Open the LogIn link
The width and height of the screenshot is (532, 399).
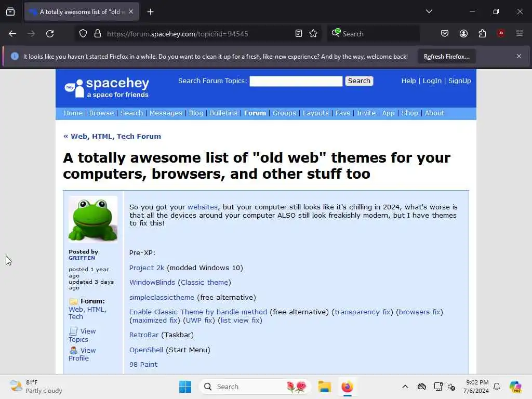[432, 81]
